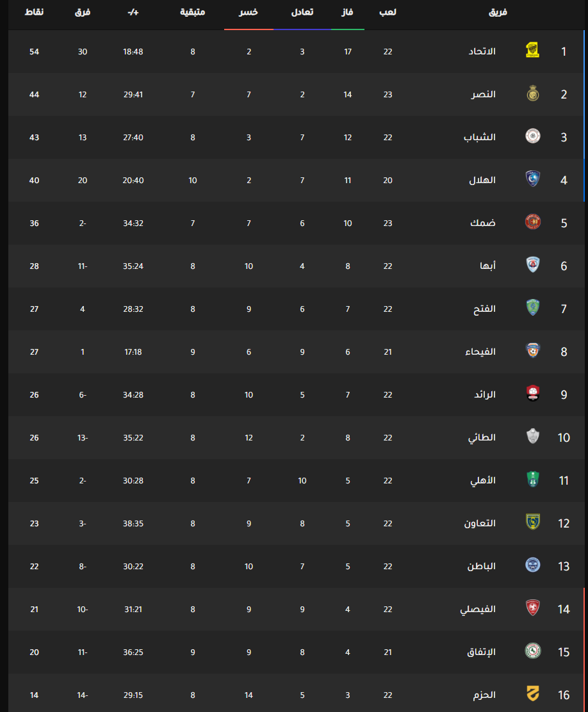Click the Al-Nassr club crest

532,93
